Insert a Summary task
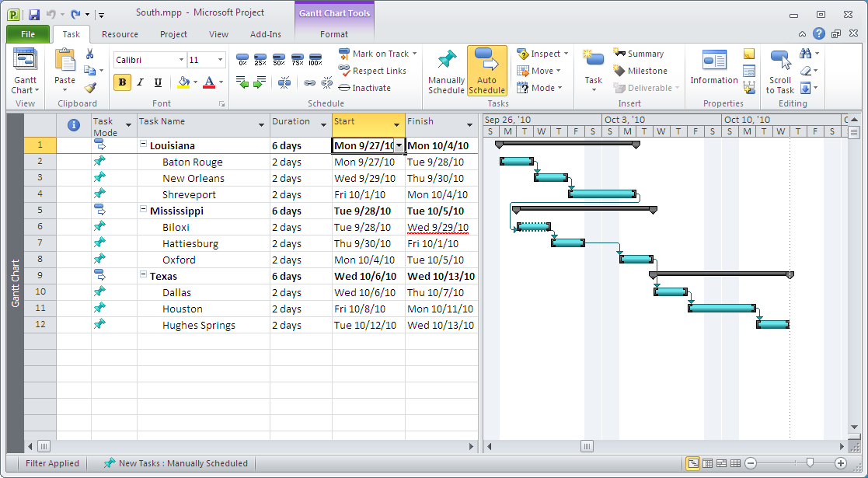This screenshot has height=478, width=868. (639, 53)
